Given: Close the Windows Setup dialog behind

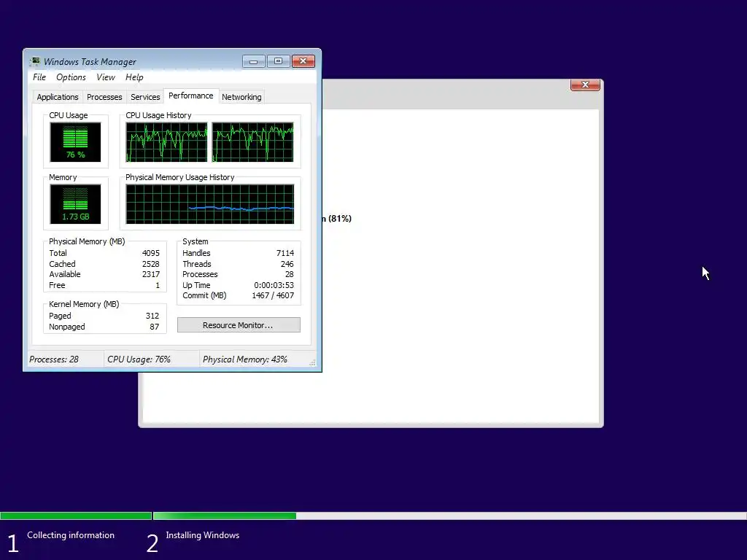Looking at the screenshot, I should [585, 85].
